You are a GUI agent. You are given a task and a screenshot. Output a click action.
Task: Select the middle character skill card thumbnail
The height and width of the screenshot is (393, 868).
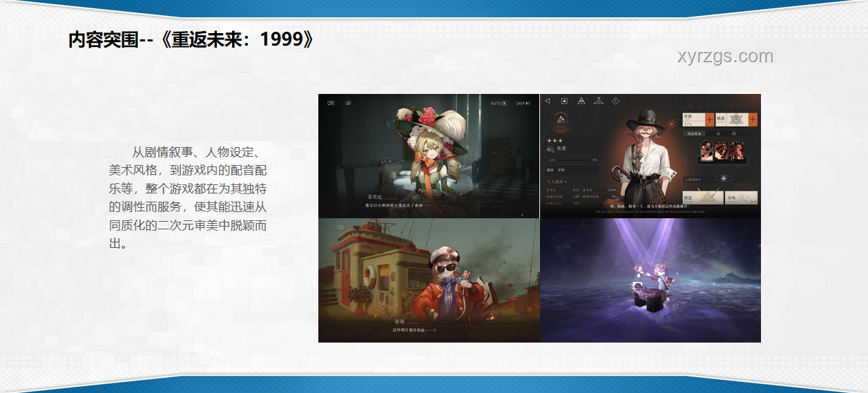pos(722,151)
